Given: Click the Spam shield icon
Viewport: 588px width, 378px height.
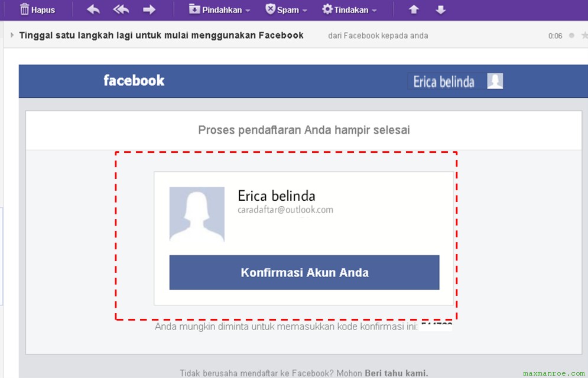Looking at the screenshot, I should (x=270, y=9).
